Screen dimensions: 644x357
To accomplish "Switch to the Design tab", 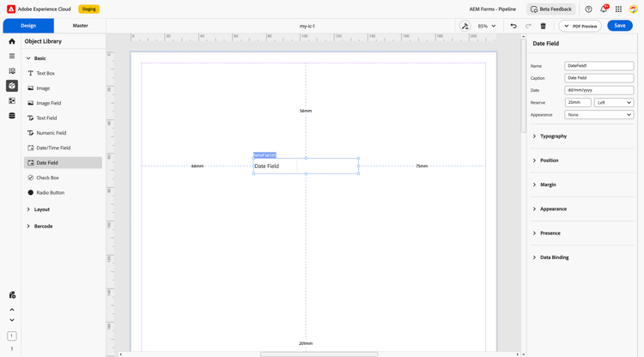I will (x=28, y=26).
